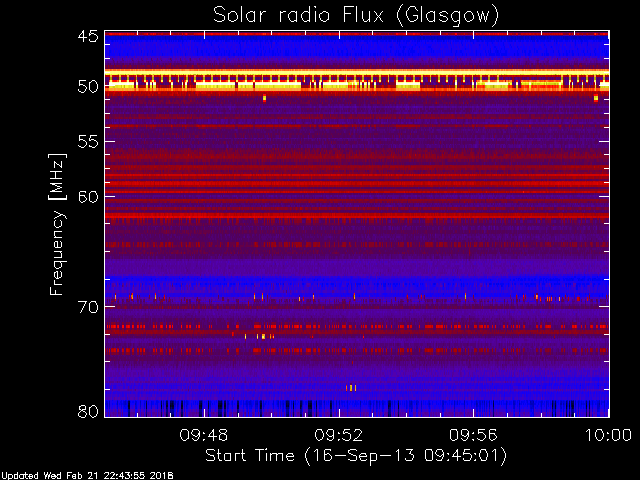
Task: Select the 'Frequency [MHz]' axis label
Action: (57, 224)
